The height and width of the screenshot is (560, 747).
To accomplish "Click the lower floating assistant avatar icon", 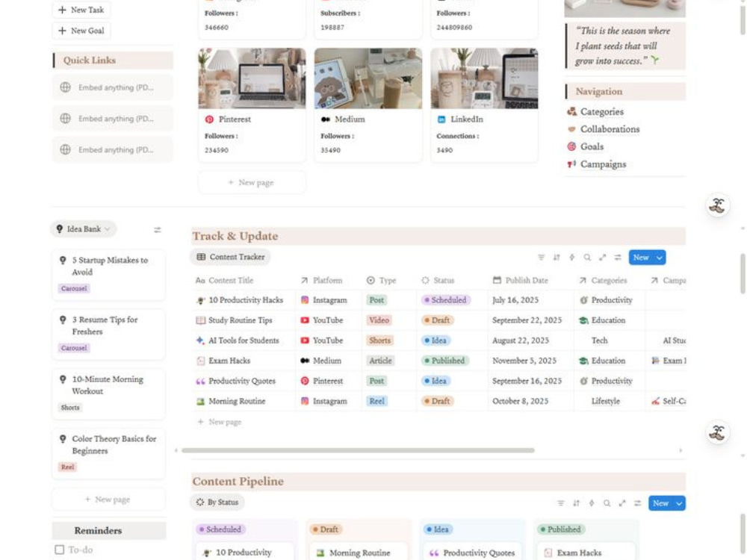I will 717,432.
